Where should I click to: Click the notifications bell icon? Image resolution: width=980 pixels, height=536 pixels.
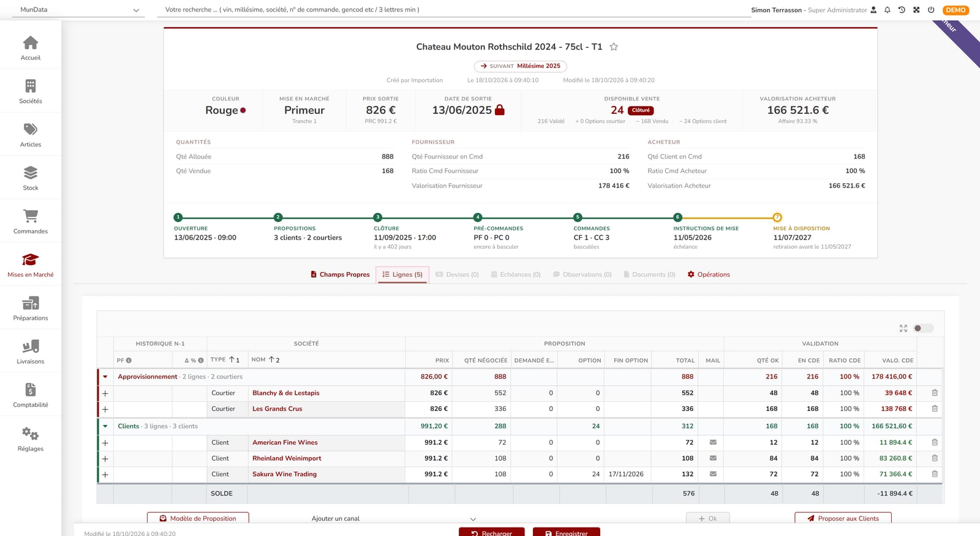point(887,10)
